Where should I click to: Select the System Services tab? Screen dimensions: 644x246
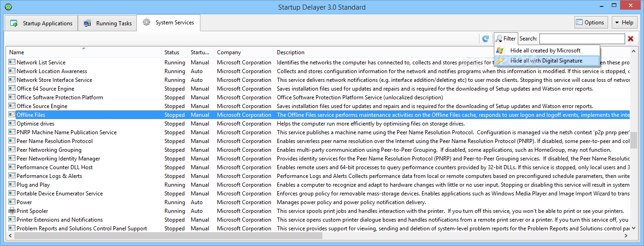(169, 23)
